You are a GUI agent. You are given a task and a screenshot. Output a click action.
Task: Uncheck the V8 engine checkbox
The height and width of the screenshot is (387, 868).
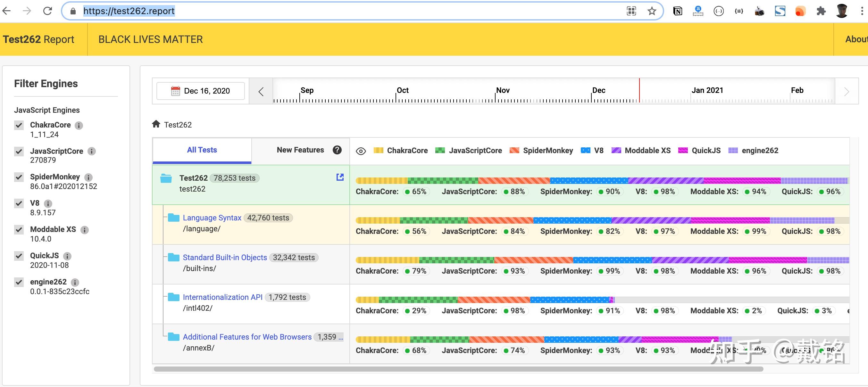click(x=19, y=203)
